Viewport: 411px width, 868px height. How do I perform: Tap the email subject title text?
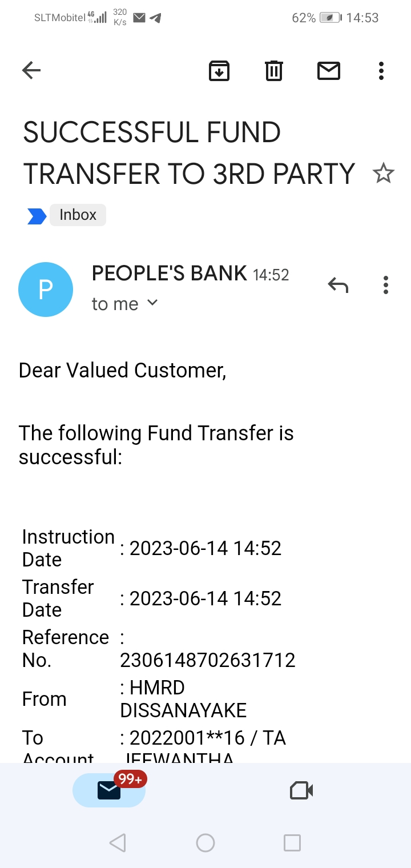[x=188, y=153]
